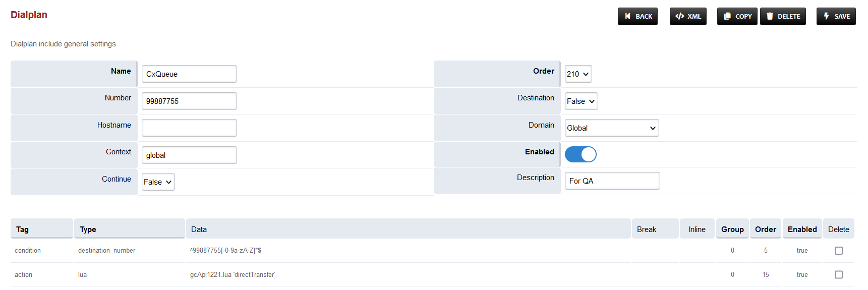Click the Description field For QA
The height and width of the screenshot is (290, 868).
tap(612, 181)
